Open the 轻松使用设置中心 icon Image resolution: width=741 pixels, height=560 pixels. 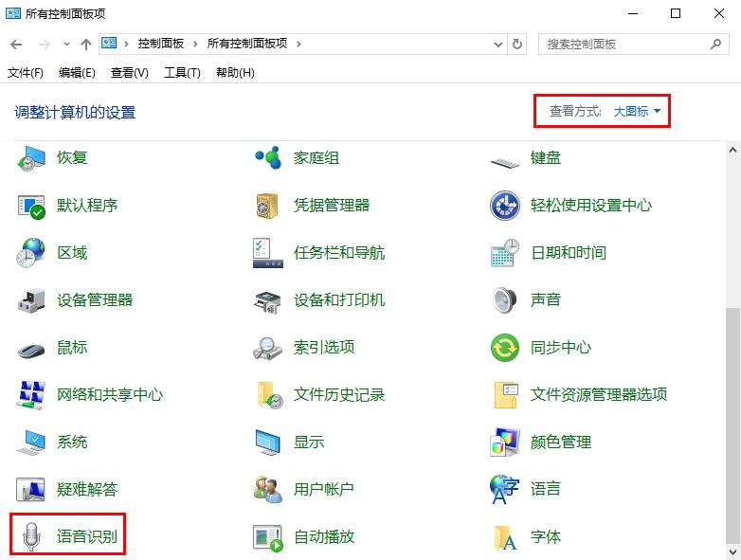click(x=505, y=206)
